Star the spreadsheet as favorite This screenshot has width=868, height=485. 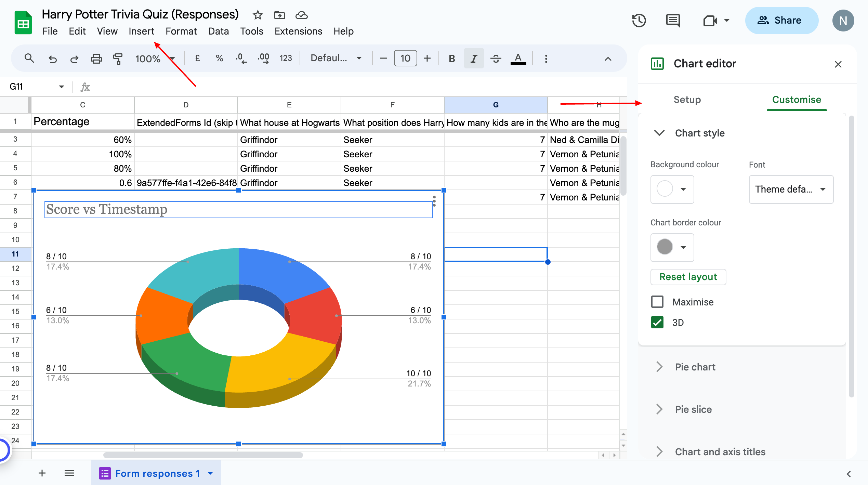click(257, 15)
